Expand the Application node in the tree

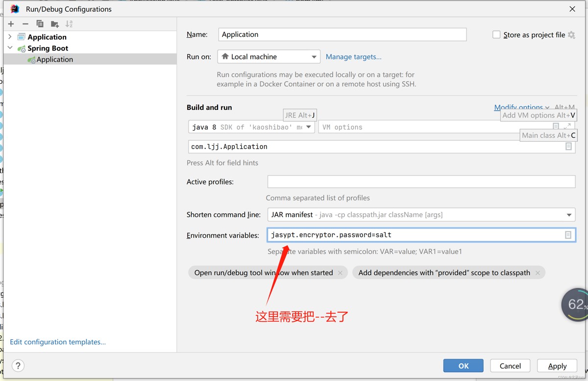tap(10, 37)
